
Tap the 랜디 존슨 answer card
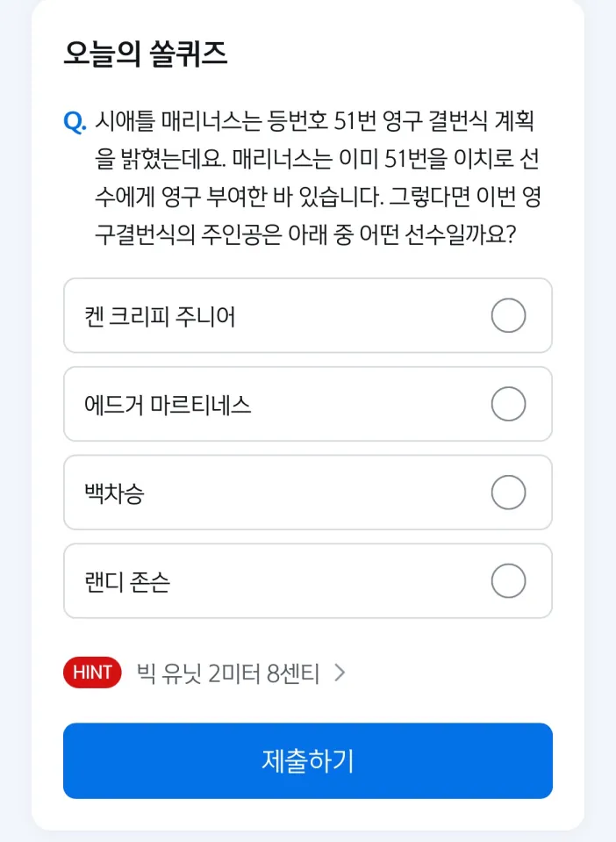pos(263,580)
